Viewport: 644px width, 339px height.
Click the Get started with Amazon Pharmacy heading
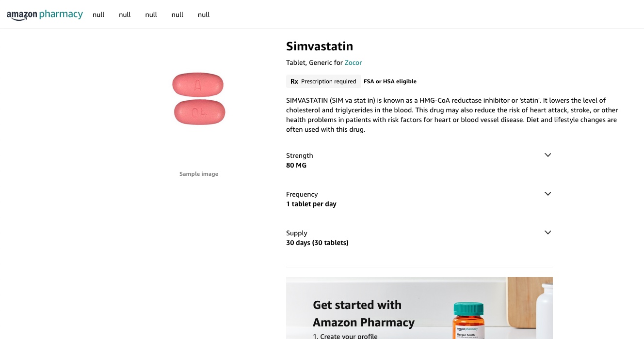[x=363, y=314]
